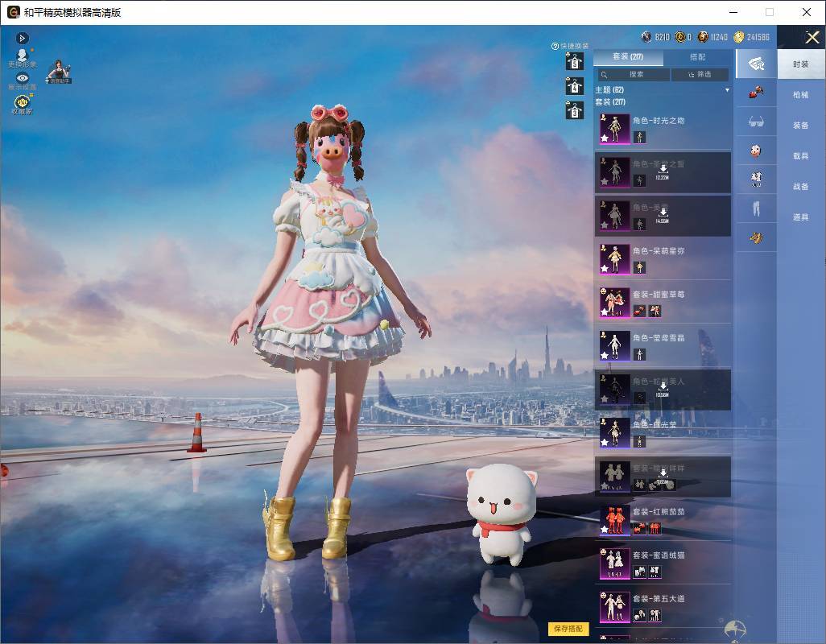Close the wardrobe with the X icon
Screen dimensions: 826x644
point(812,37)
